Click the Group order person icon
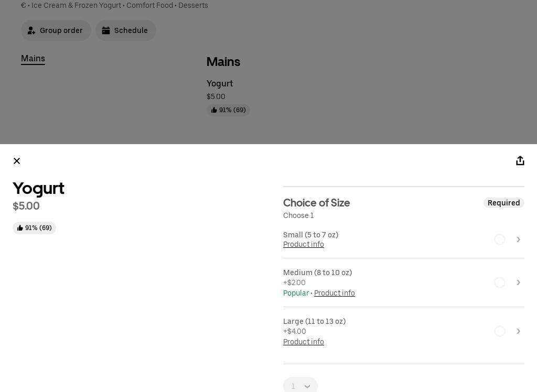Viewport: 537px width, 392px height. click(x=31, y=30)
